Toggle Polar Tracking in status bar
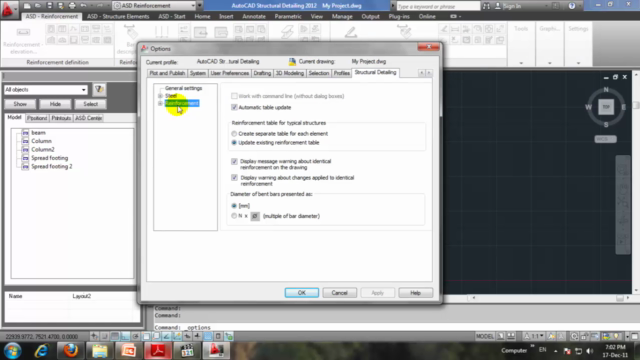 click(136, 336)
